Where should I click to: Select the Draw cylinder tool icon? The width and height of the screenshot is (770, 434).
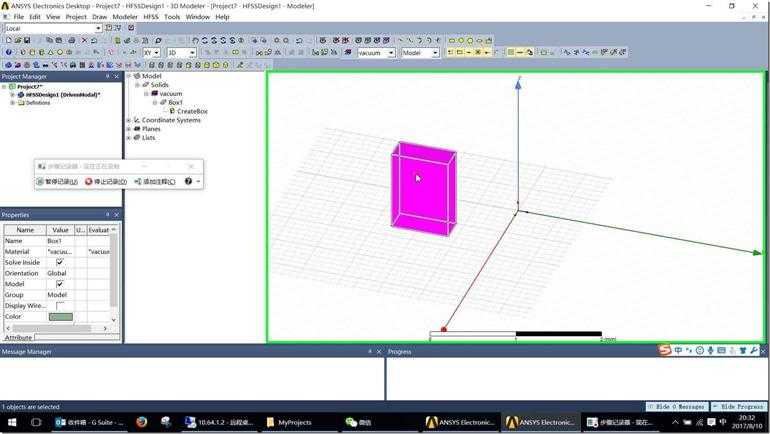click(x=32, y=52)
